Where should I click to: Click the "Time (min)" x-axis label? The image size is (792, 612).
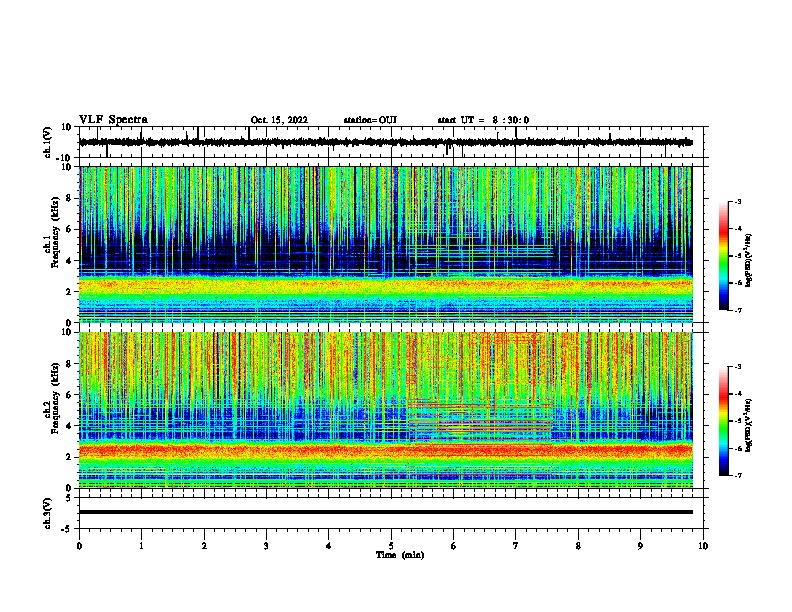(400, 555)
